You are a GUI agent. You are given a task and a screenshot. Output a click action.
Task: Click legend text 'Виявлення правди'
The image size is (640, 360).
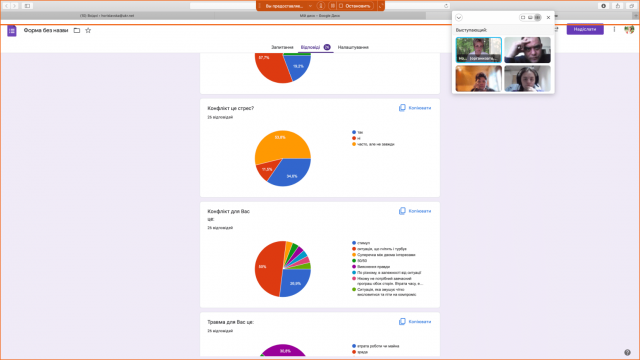(x=373, y=267)
